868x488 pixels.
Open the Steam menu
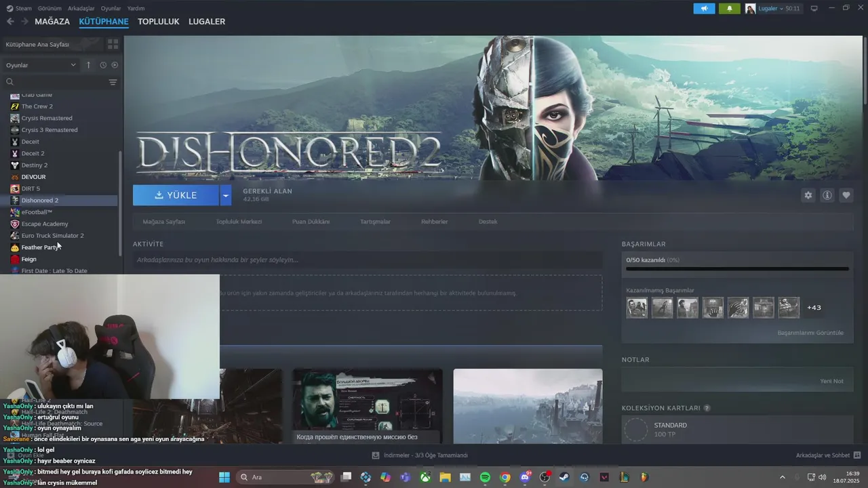coord(19,8)
